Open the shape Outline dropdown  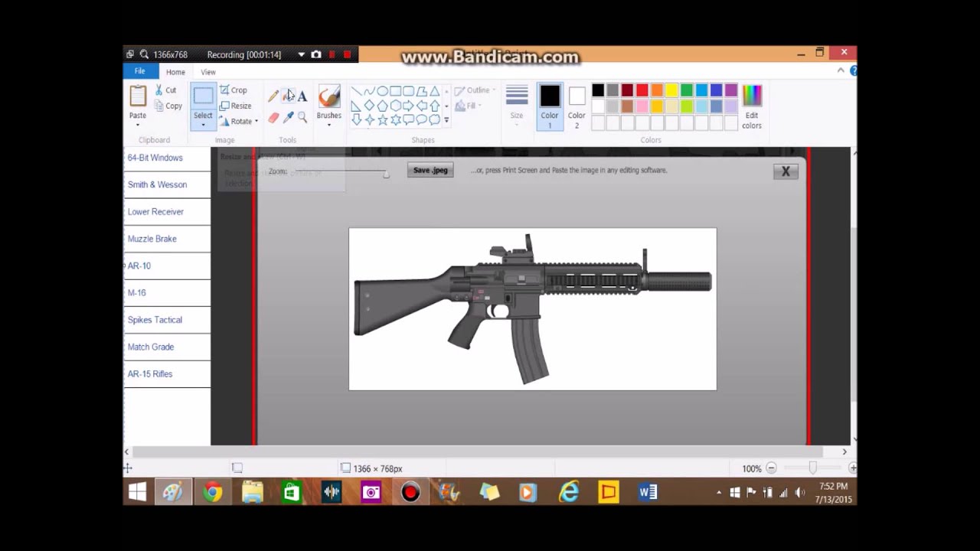[475, 90]
